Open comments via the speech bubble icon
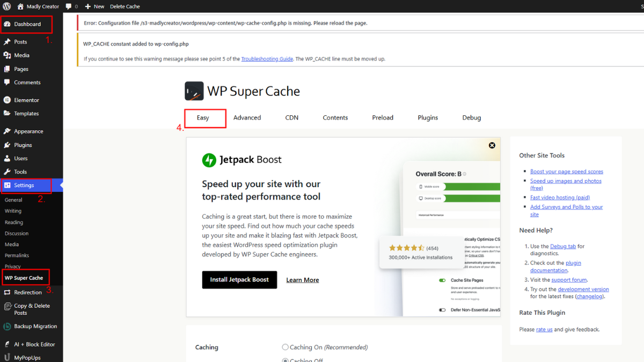Screen dimensions: 644x362 [68, 6]
